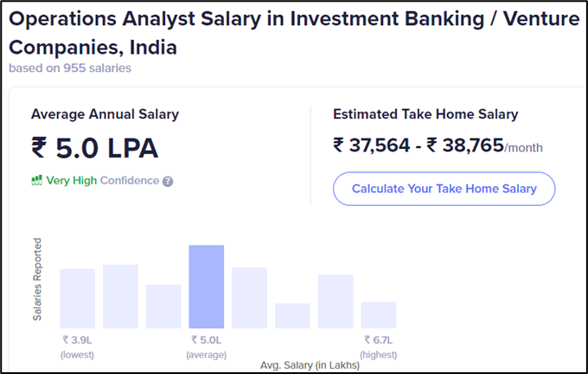Click the ₹ 5.0L average axis label
Viewport: 588px width, 374px height.
click(x=207, y=347)
